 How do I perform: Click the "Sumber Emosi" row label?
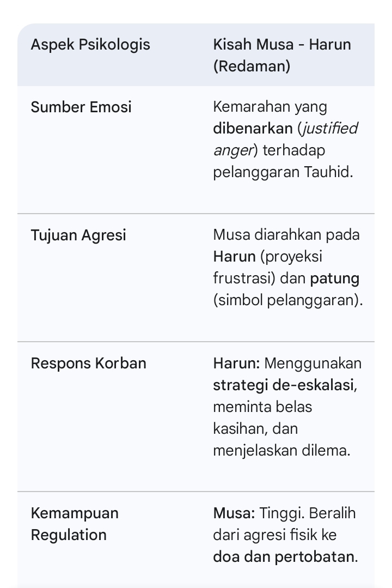point(81,107)
